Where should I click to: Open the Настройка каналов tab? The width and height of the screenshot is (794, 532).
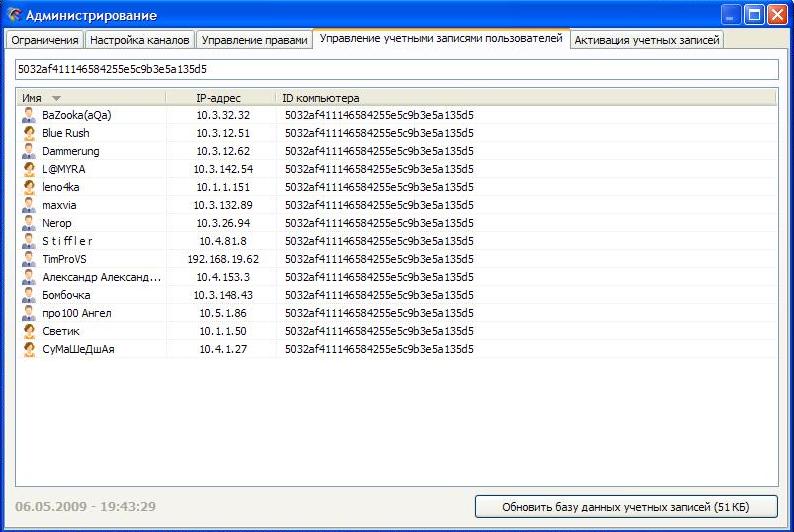coord(138,40)
